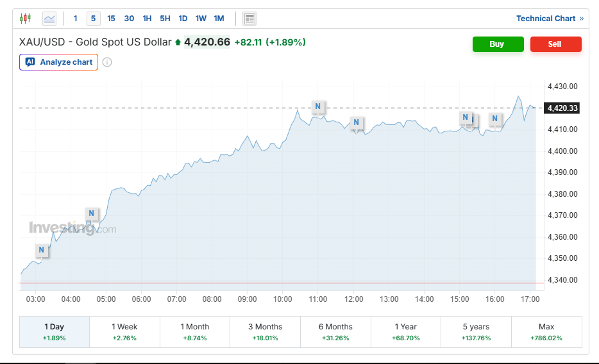
Task: Set the chart interval to 1H
Action: tap(147, 19)
